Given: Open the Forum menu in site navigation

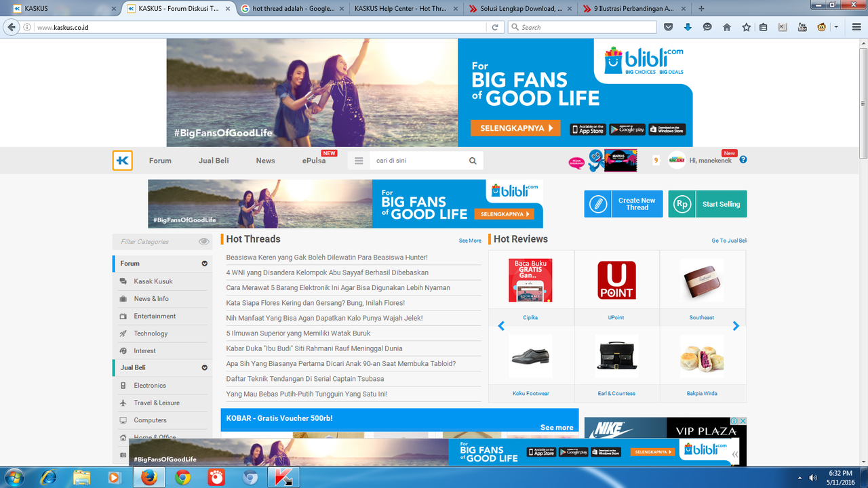Looking at the screenshot, I should (160, 161).
